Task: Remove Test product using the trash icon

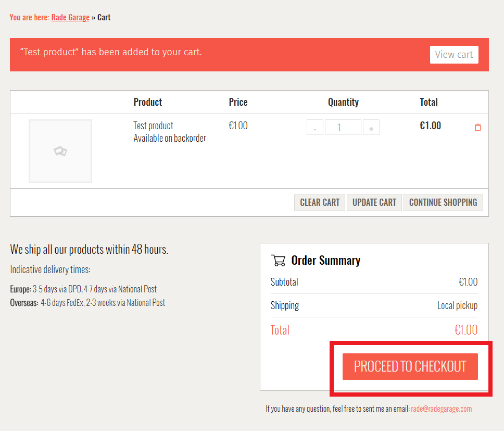Action: (477, 127)
